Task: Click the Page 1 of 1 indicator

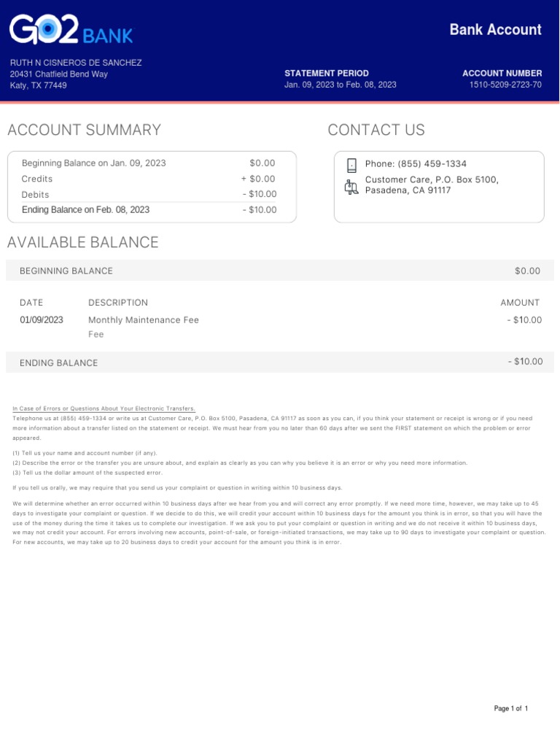Action: 510,709
